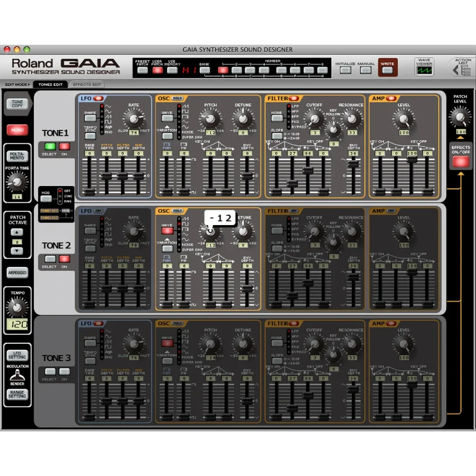Click the Modulation Bender lever icon

coord(17,375)
